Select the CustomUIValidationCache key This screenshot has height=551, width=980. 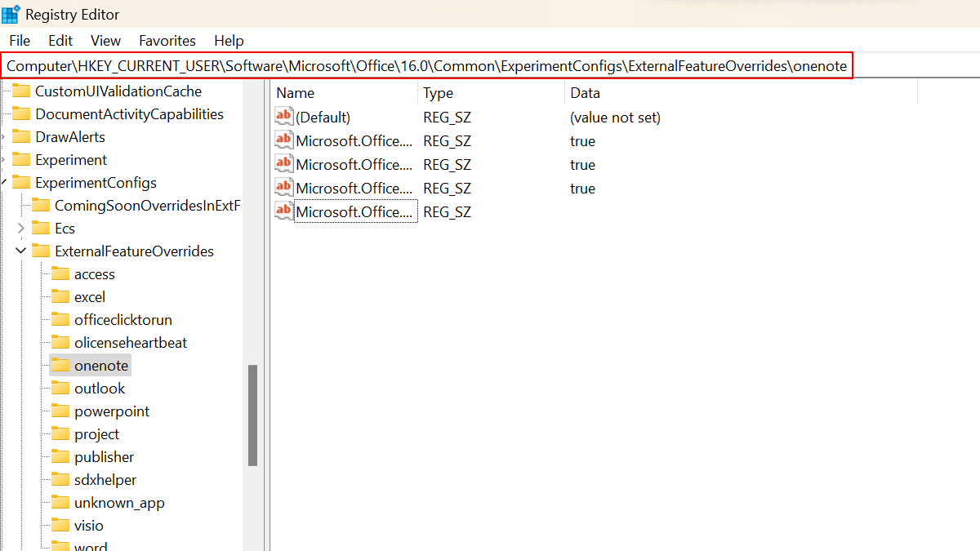[118, 91]
